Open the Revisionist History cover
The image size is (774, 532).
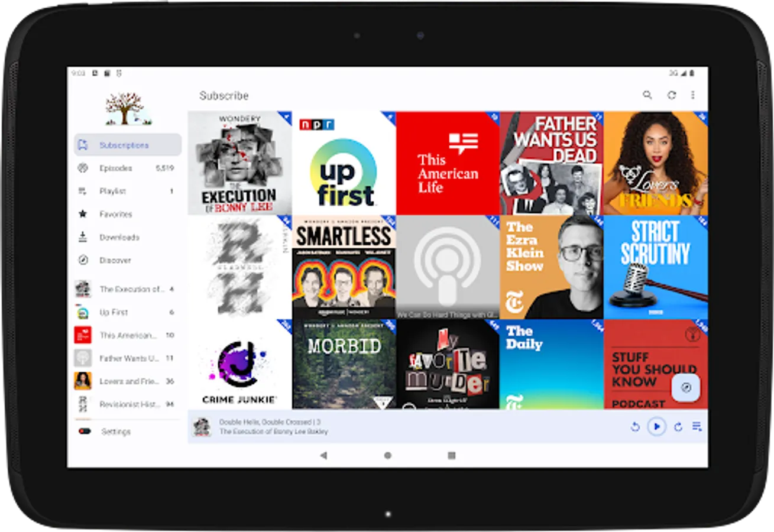(x=239, y=267)
